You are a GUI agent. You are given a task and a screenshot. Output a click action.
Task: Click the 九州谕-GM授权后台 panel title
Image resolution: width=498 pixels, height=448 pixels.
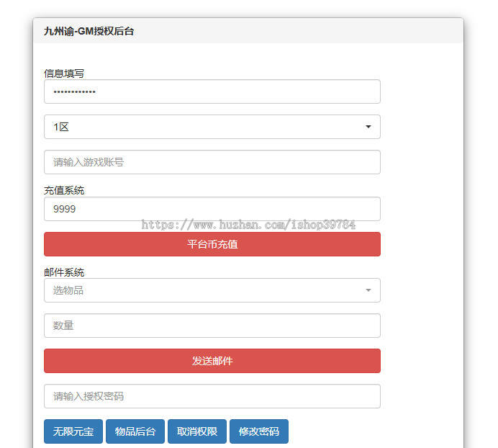point(89,31)
